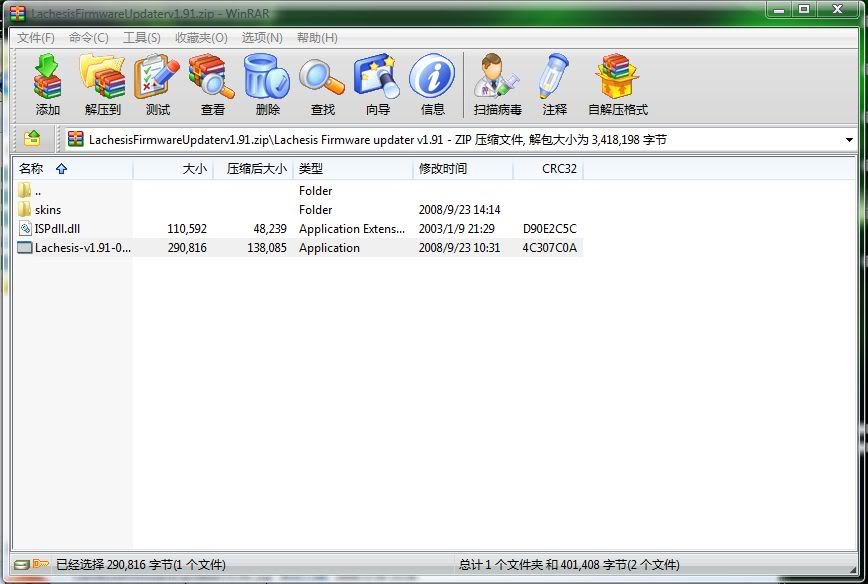Open the Favorites (收藏夹) menu

point(201,38)
